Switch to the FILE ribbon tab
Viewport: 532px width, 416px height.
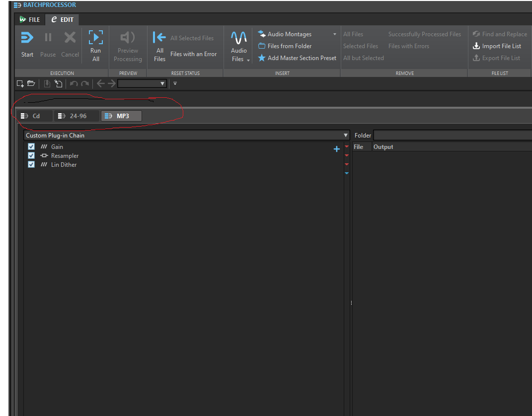pyautogui.click(x=30, y=20)
